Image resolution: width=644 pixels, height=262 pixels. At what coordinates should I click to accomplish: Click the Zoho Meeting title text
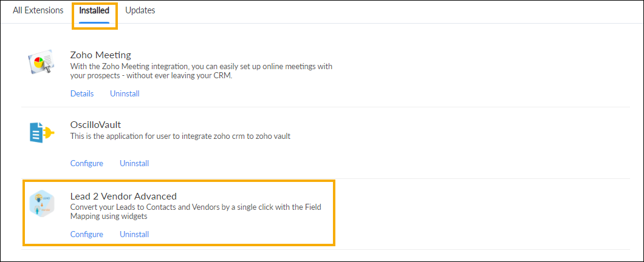point(101,55)
